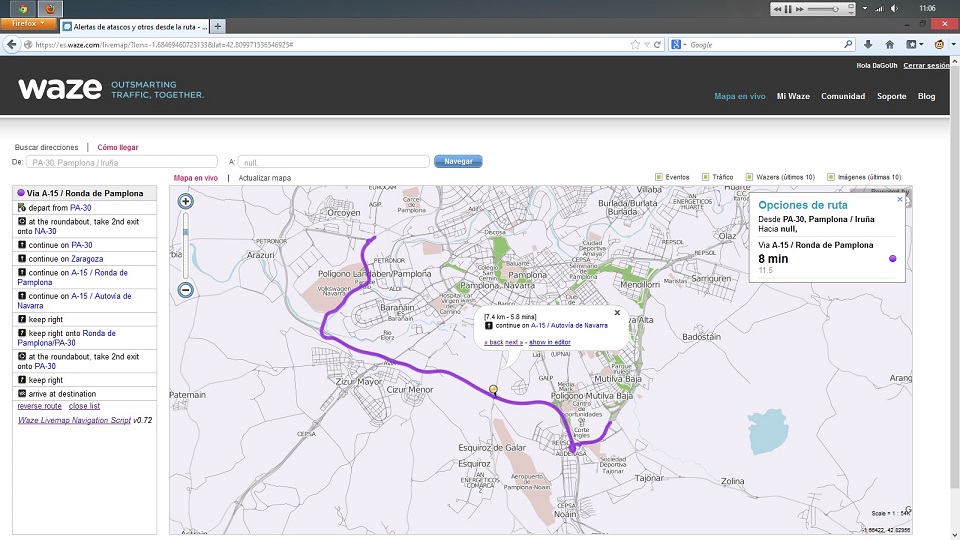Viewport: 960px width, 540px height.
Task: Bookmark this page with the star icon
Action: coord(635,44)
